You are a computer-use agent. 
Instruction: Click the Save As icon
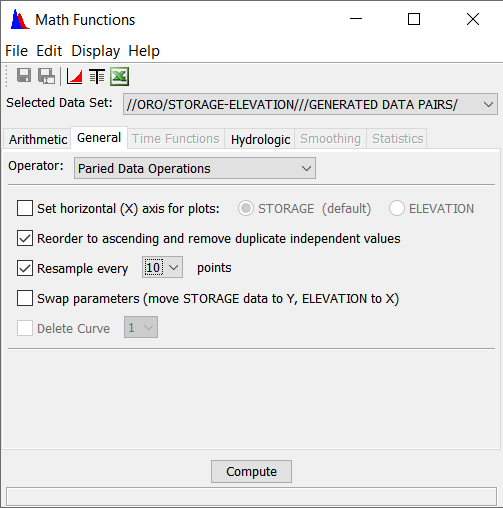tap(46, 76)
